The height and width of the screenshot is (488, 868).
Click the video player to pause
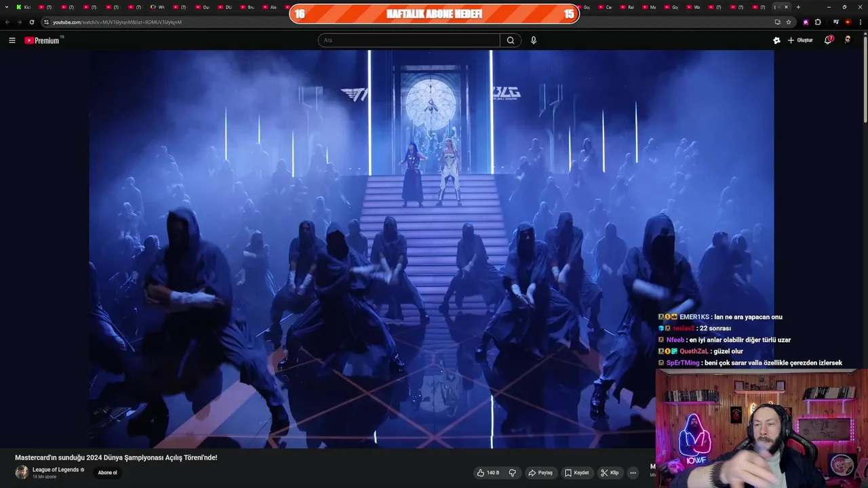tap(431, 249)
